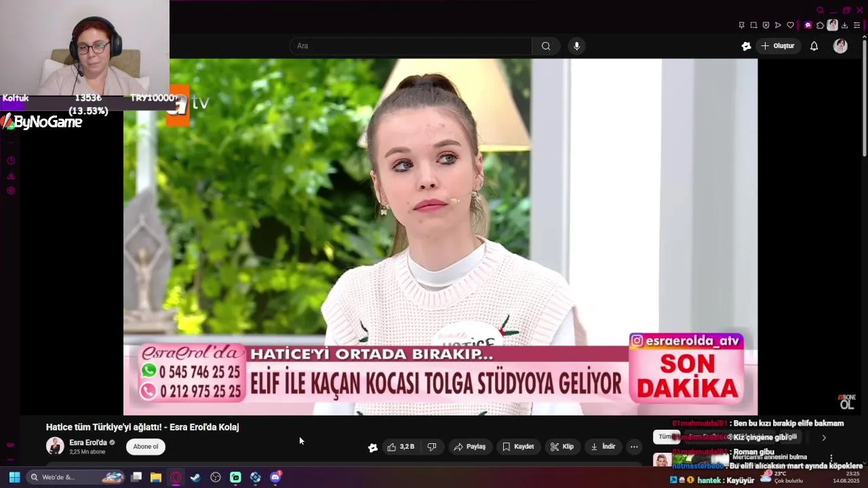This screenshot has width=868, height=488.
Task: Add page to bookmarks with heart icon
Action: (x=790, y=25)
